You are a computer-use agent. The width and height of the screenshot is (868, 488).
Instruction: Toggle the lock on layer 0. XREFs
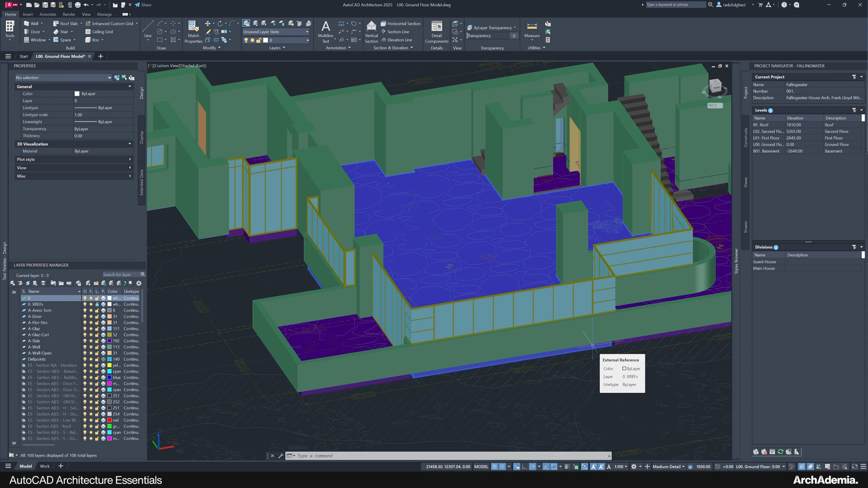(x=97, y=304)
